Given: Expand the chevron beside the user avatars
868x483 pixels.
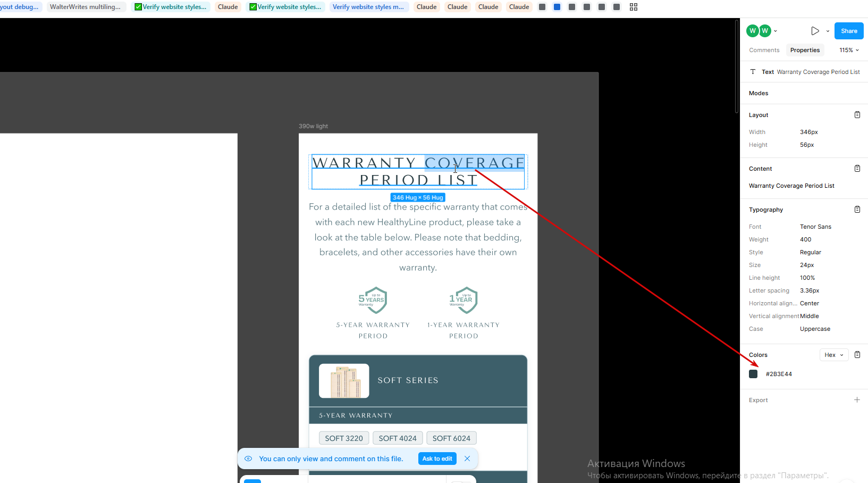Looking at the screenshot, I should 776,31.
